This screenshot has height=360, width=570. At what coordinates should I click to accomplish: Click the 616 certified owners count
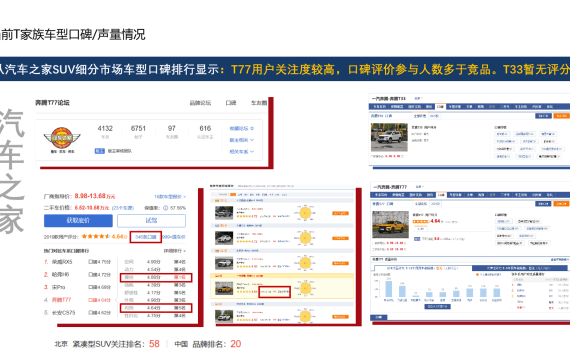point(205,128)
